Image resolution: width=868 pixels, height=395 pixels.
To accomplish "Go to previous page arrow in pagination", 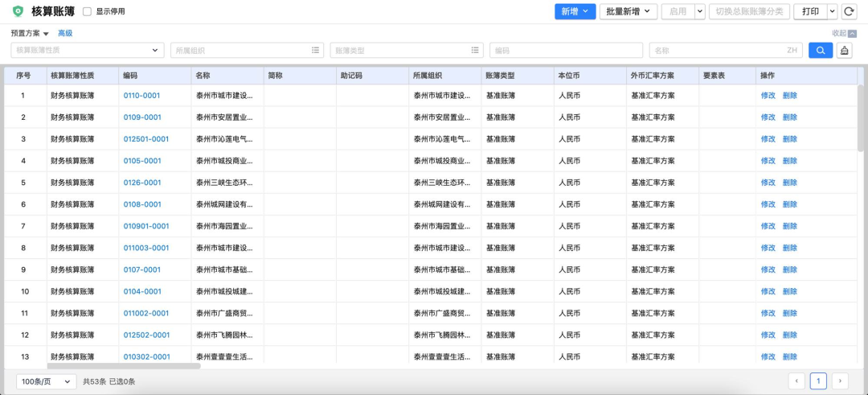I will click(x=796, y=381).
